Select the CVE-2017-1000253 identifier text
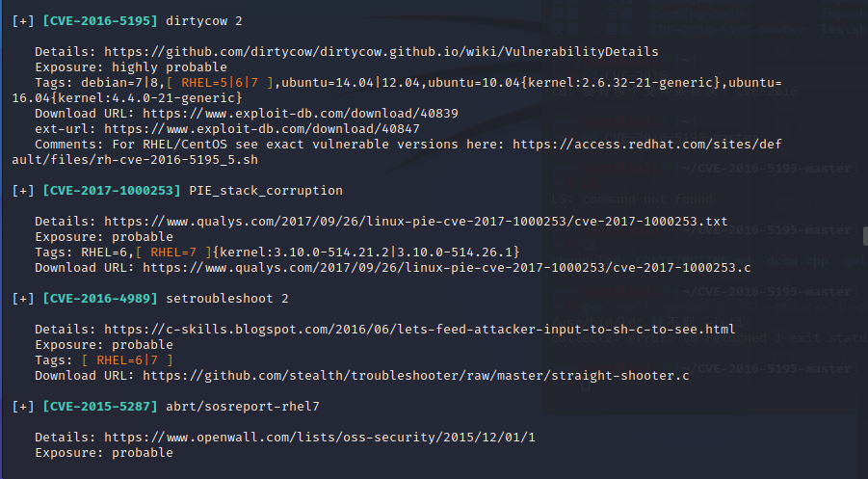The image size is (868, 479). coord(111,191)
